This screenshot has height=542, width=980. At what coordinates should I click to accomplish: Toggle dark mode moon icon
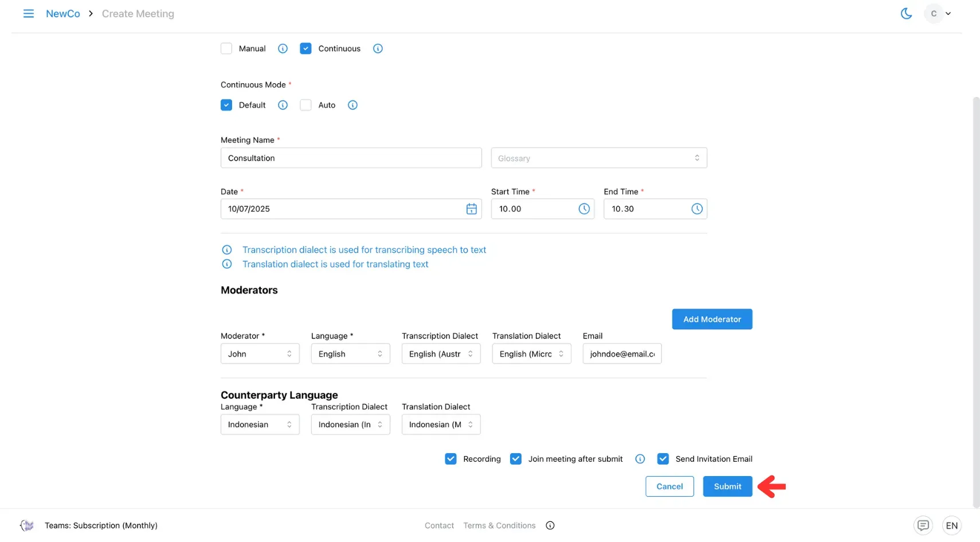[906, 13]
